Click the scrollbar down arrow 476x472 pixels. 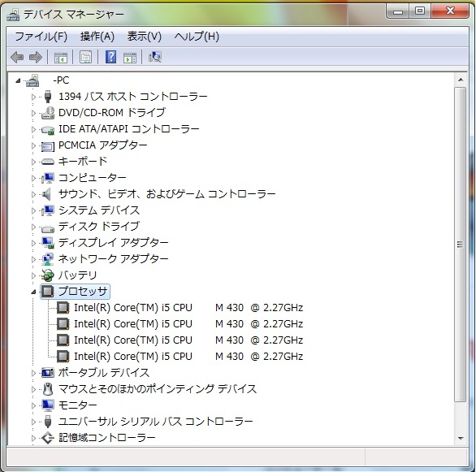coord(461,439)
